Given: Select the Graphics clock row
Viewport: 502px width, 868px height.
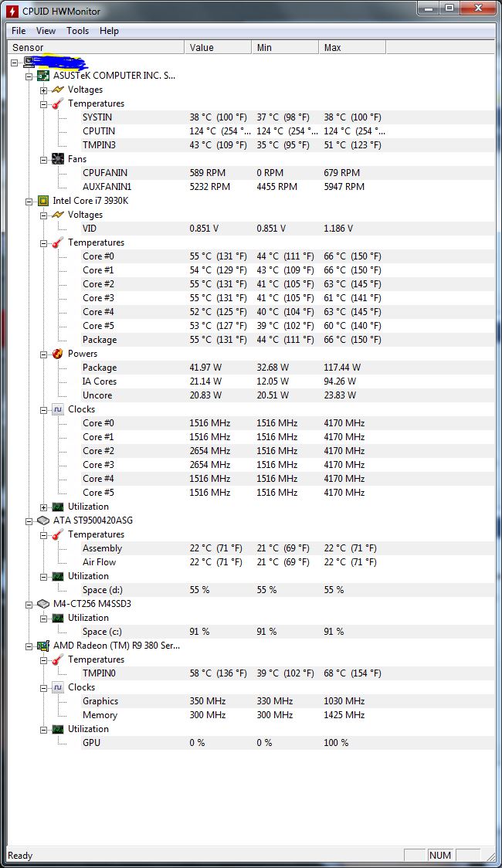Looking at the screenshot, I should 287,701.
